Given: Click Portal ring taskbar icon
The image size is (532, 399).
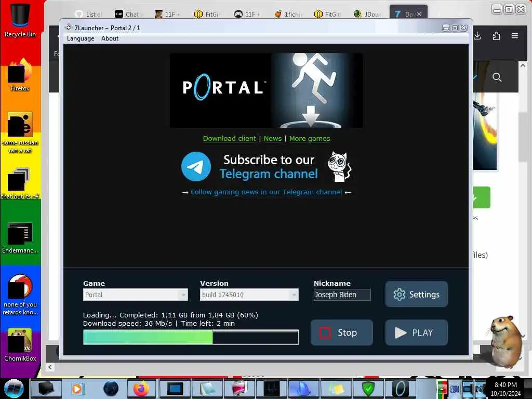Looking at the screenshot, I should coord(401,389).
